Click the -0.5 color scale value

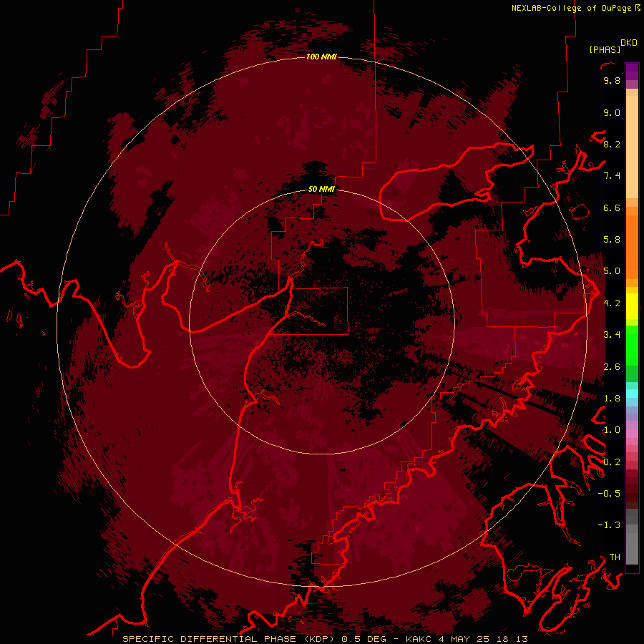point(609,494)
